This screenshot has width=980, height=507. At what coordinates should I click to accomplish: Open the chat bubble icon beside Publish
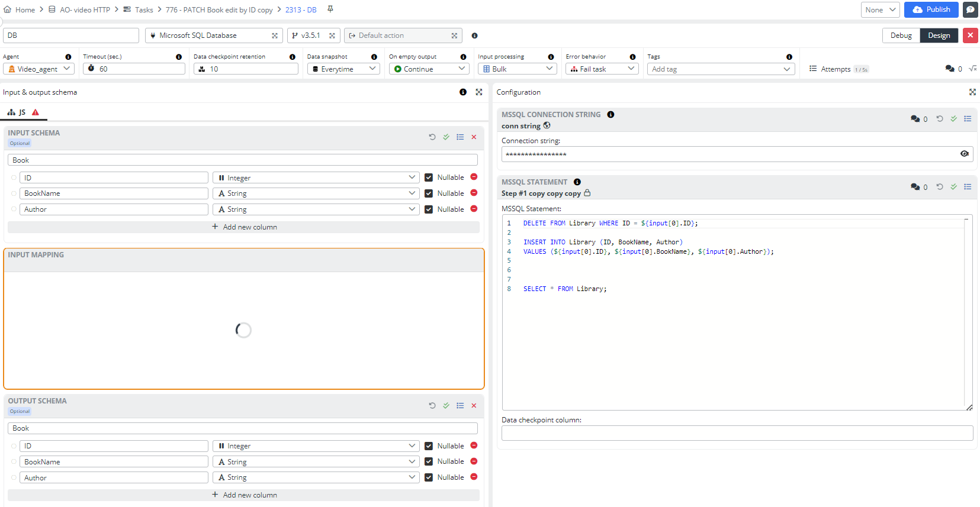click(970, 9)
